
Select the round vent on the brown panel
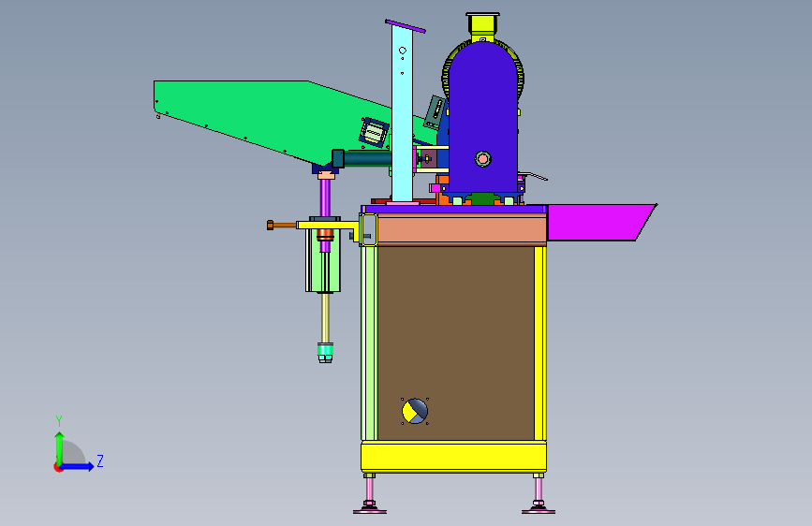click(415, 412)
